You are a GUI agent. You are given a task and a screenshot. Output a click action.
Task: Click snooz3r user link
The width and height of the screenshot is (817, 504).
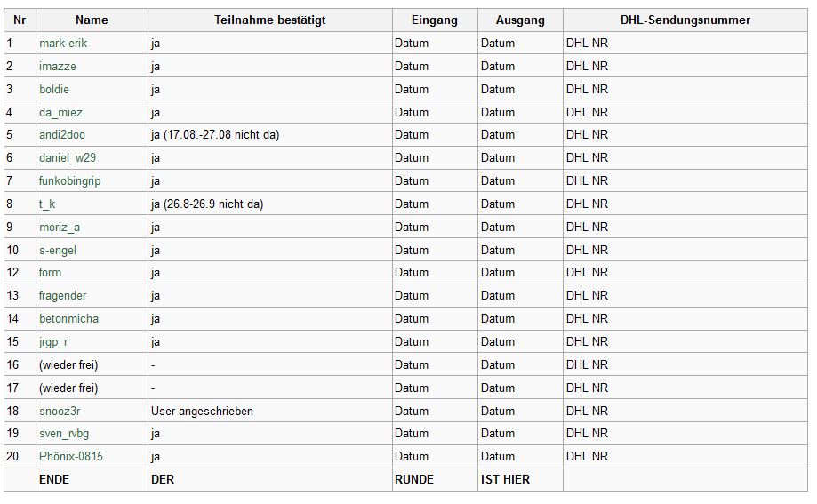[x=60, y=412]
